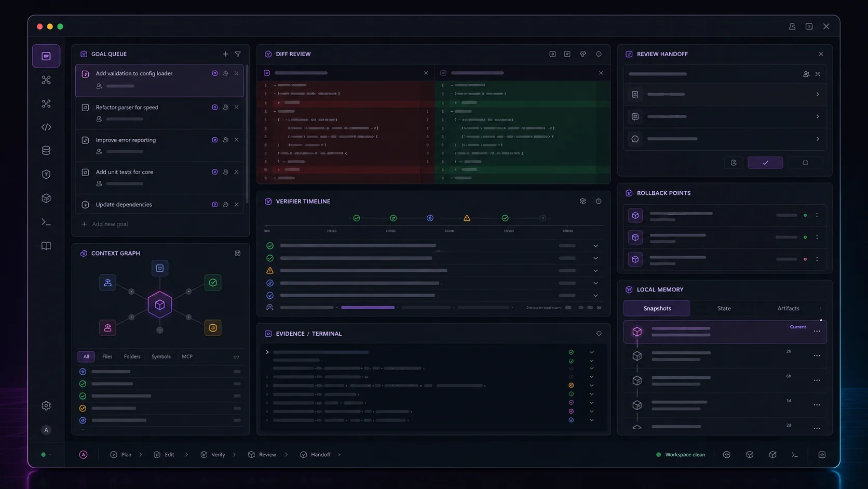
Task: Open the settings gear in sidebar
Action: coord(46,405)
